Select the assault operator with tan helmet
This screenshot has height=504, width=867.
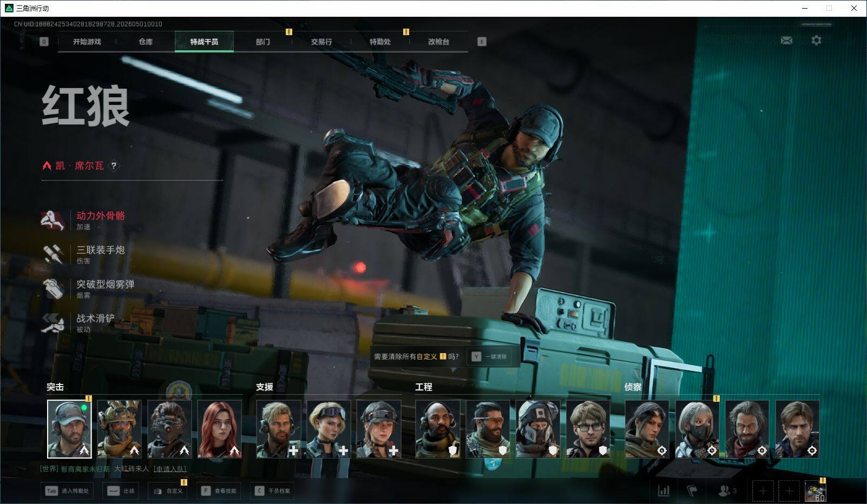[120, 429]
